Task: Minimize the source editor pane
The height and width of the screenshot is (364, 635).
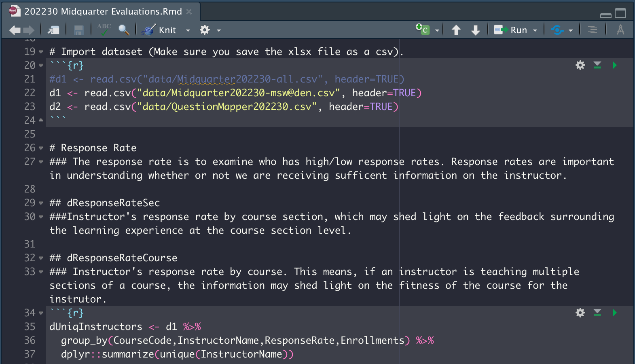Action: 606,15
